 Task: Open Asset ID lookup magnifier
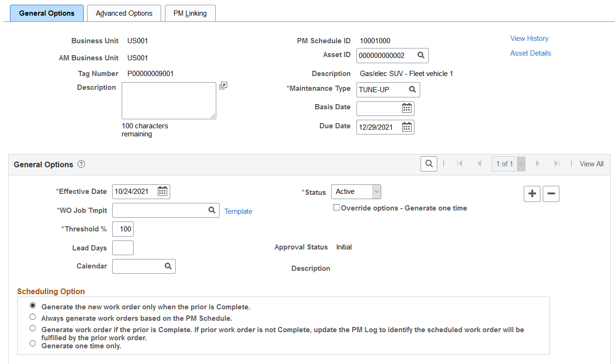tap(421, 55)
